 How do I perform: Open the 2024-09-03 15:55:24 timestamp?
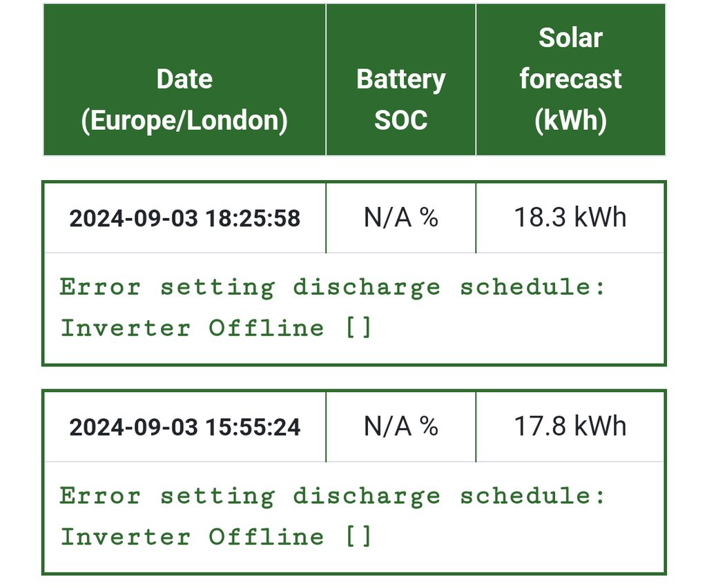coord(184,427)
